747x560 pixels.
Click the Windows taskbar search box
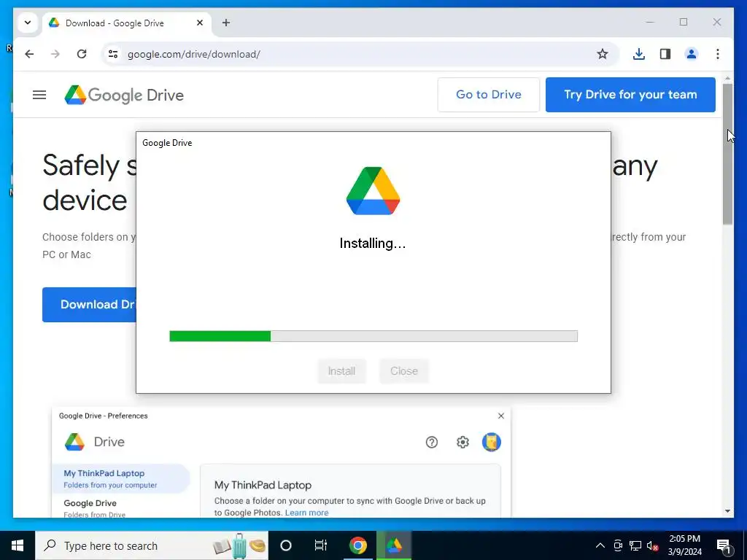[x=152, y=545]
